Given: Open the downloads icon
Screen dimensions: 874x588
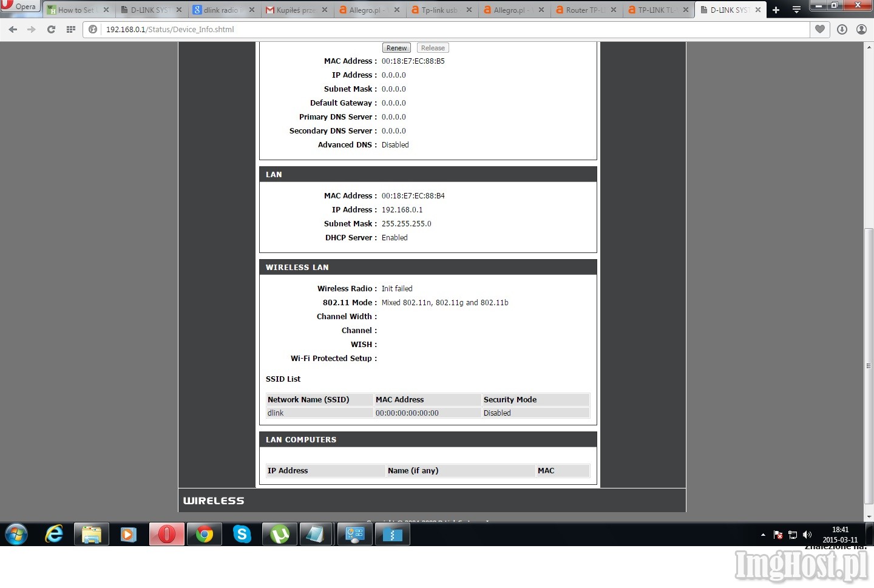Looking at the screenshot, I should [x=842, y=29].
